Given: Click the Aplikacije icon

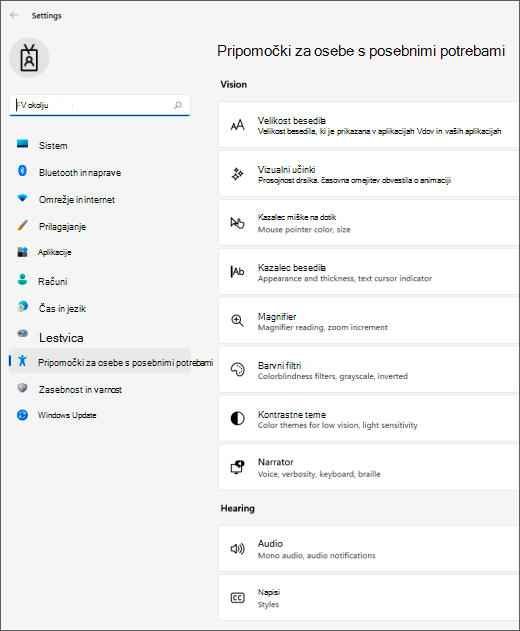Looking at the screenshot, I should [x=23, y=252].
